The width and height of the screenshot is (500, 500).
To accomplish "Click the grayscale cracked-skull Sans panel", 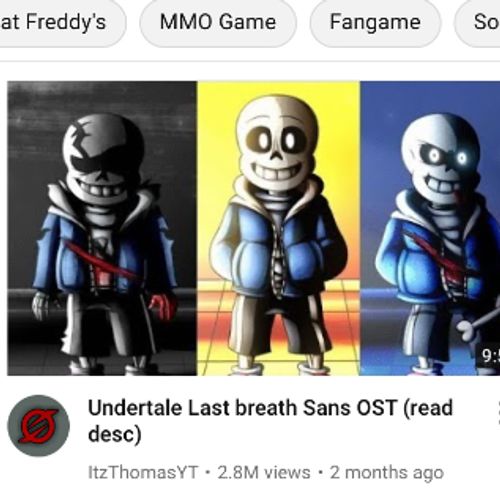I will coord(102,228).
